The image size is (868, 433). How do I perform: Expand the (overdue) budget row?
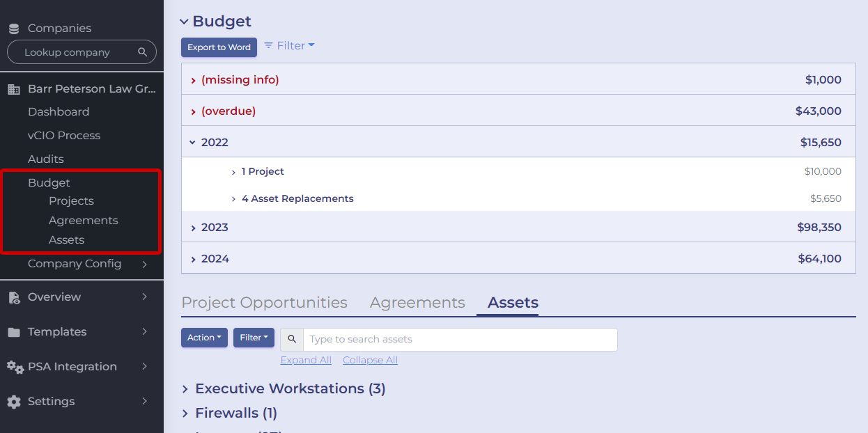tap(193, 111)
